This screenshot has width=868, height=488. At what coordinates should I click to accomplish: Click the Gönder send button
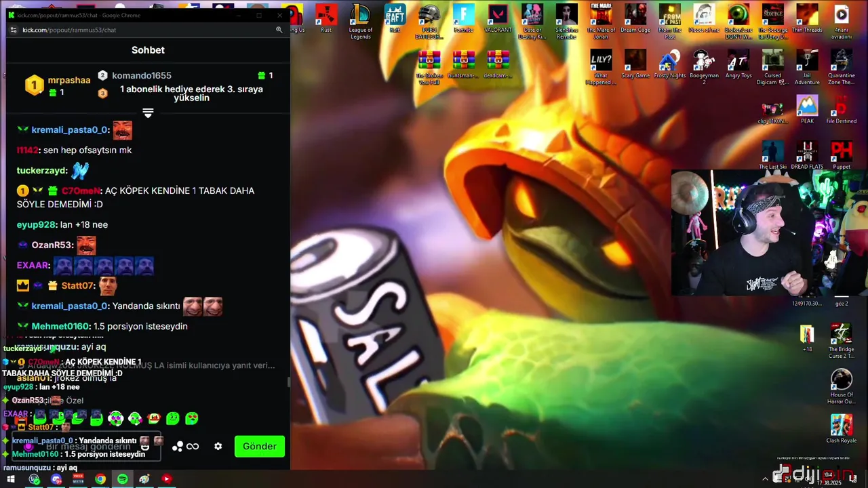pyautogui.click(x=260, y=446)
